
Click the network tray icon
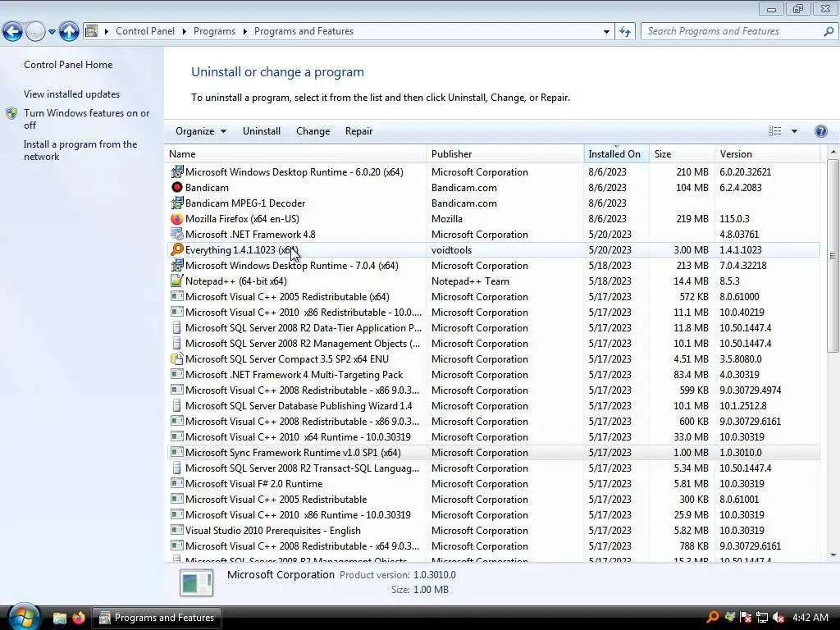pyautogui.click(x=762, y=618)
